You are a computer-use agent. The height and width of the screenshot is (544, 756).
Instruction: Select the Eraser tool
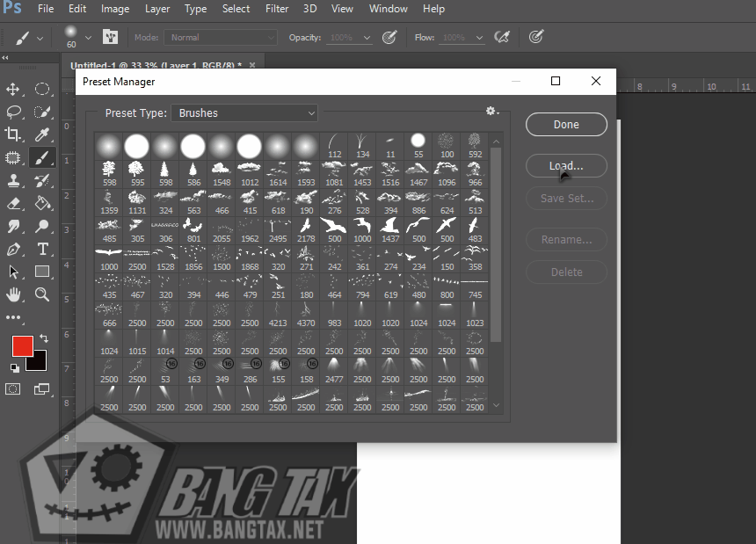click(13, 203)
